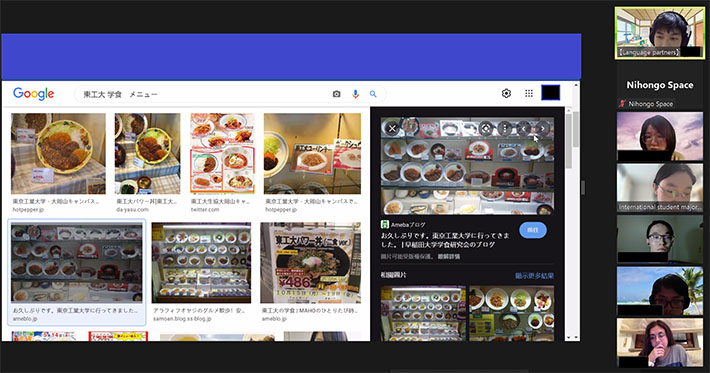Open first related image thumbnail
Screen dimensions: 710x373
pyautogui.click(x=423, y=313)
